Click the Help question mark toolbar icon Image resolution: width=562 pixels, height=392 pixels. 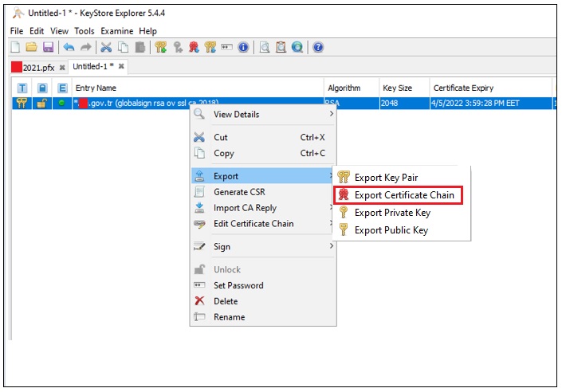(x=318, y=48)
